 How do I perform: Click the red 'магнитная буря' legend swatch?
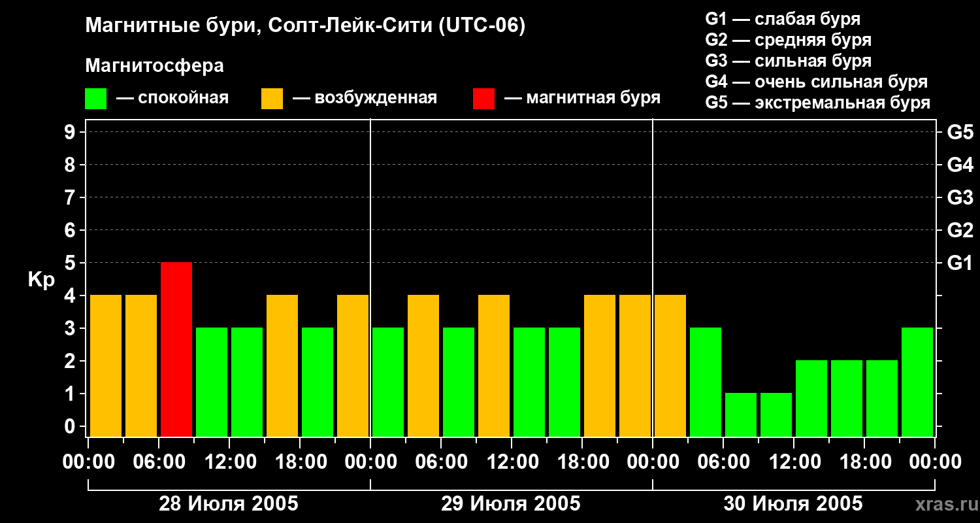tap(483, 99)
